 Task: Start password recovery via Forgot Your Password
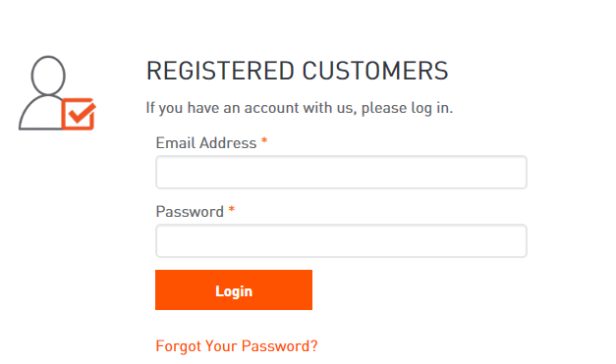237,346
